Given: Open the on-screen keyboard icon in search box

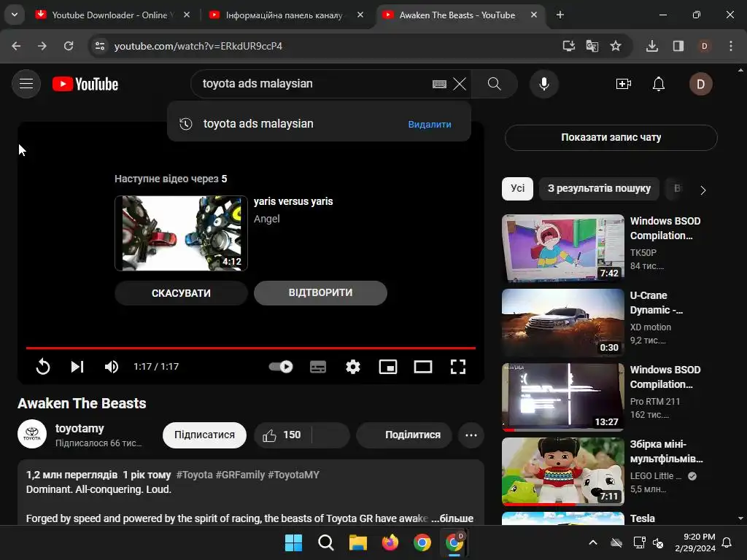Looking at the screenshot, I should [439, 85].
